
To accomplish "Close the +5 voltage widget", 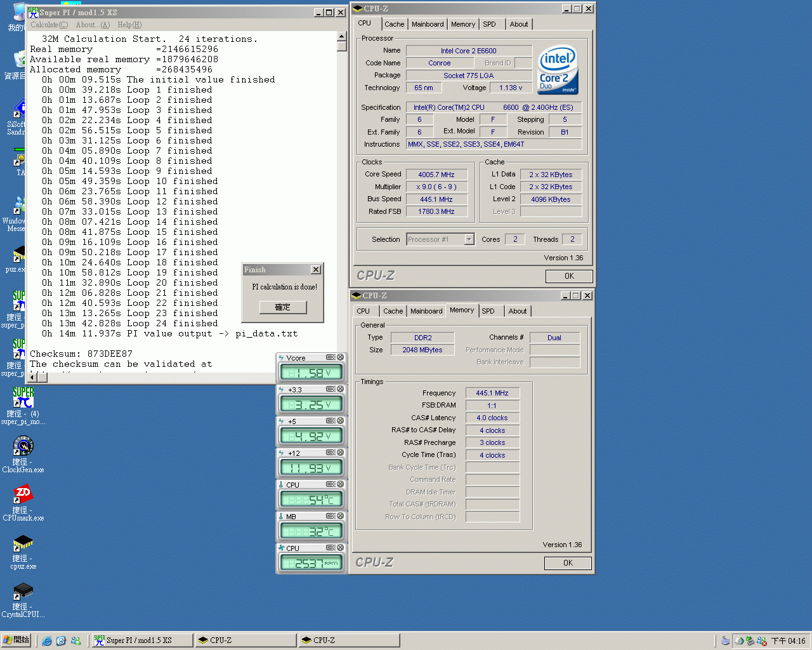I will point(340,421).
